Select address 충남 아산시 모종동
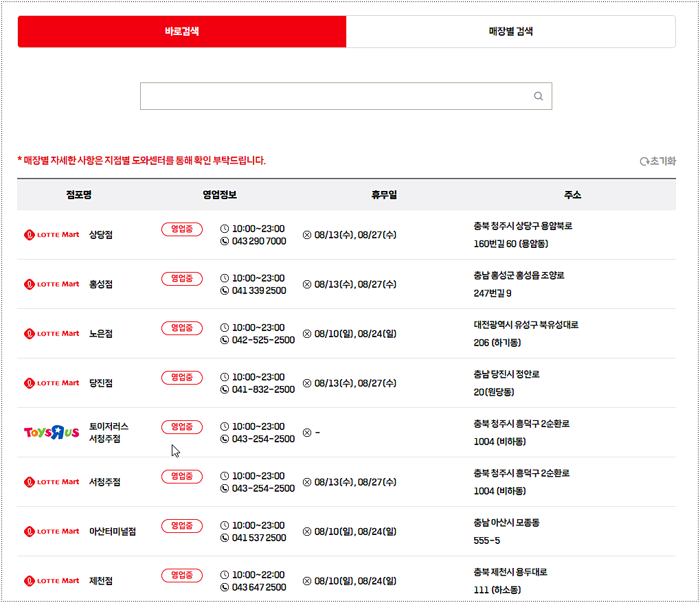The width and height of the screenshot is (700, 603). [x=506, y=523]
